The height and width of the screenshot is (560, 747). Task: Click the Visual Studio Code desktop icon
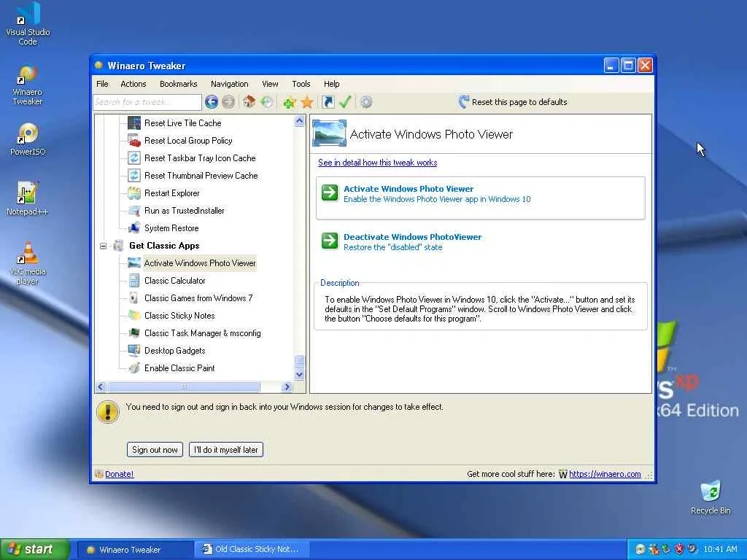pyautogui.click(x=28, y=23)
